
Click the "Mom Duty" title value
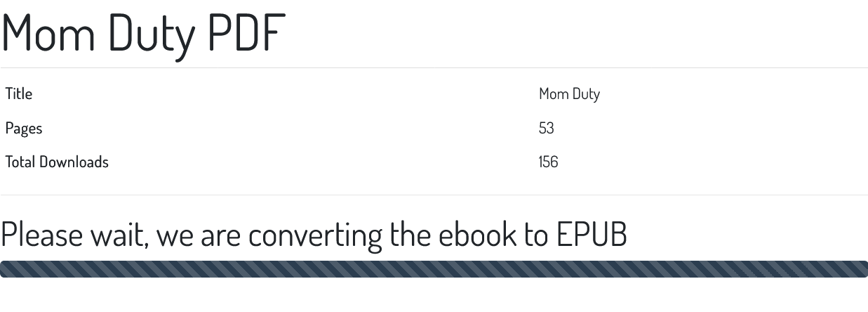coord(569,94)
